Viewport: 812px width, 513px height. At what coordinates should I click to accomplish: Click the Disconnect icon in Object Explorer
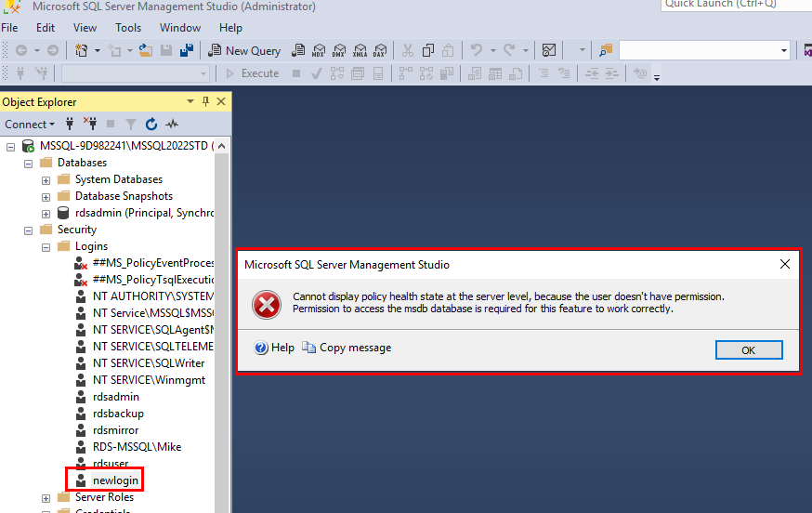pyautogui.click(x=90, y=124)
